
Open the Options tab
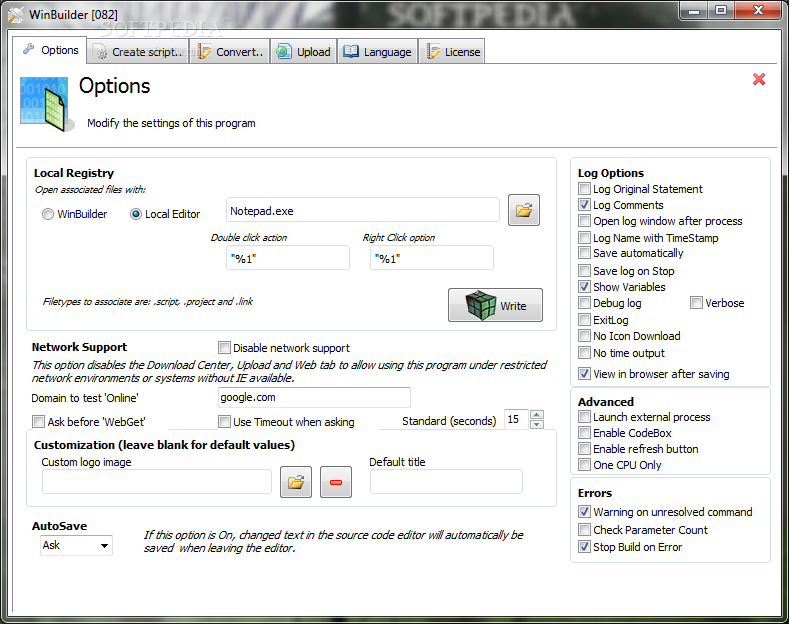tap(50, 50)
